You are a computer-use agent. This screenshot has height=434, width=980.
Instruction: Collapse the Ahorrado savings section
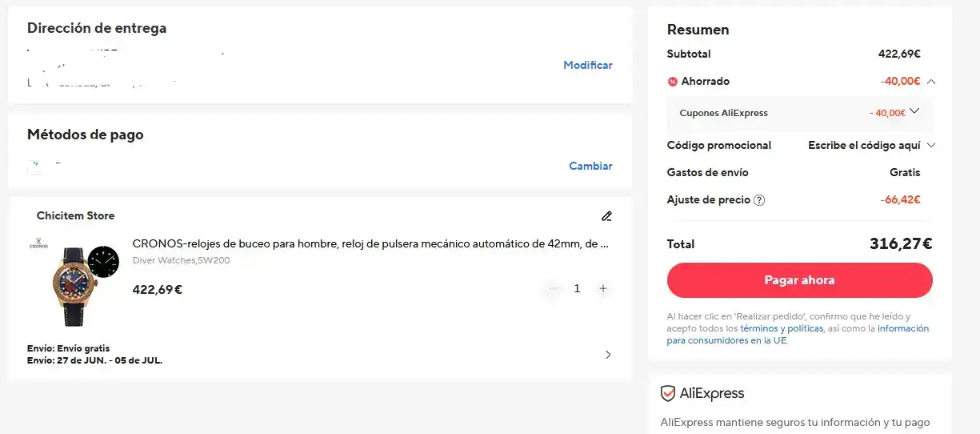(930, 81)
